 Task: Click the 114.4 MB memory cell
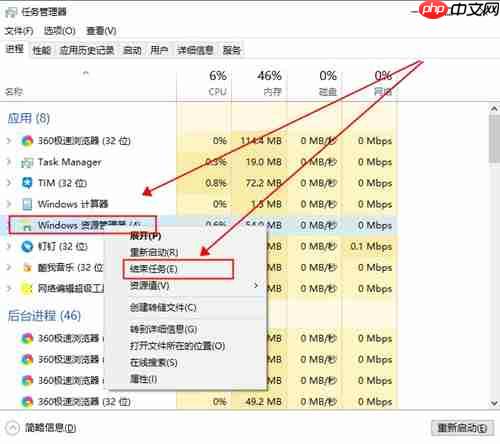click(261, 141)
